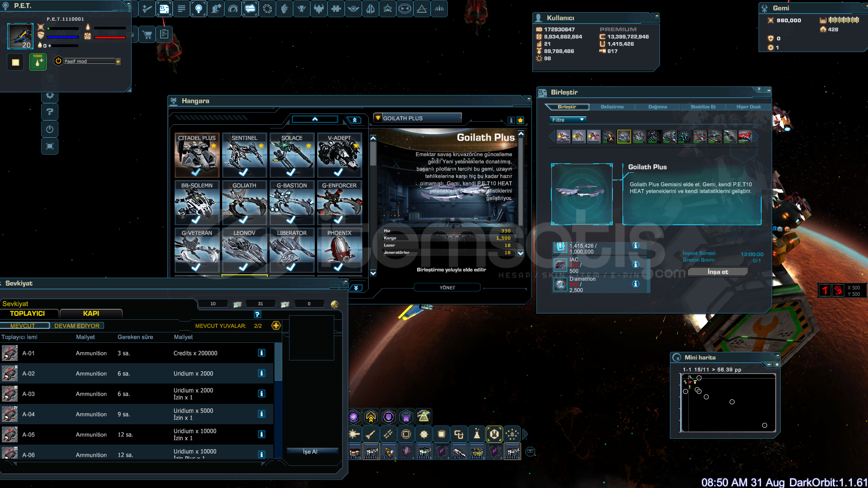The width and height of the screenshot is (868, 488).
Task: Select the CPU chip category icon
Action: tap(441, 434)
